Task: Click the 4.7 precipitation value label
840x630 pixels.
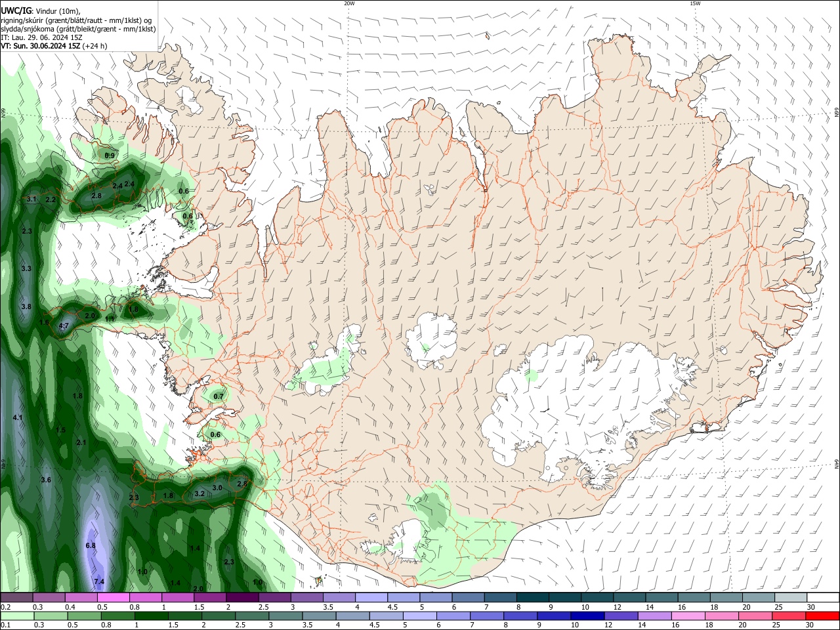Action: 64,325
